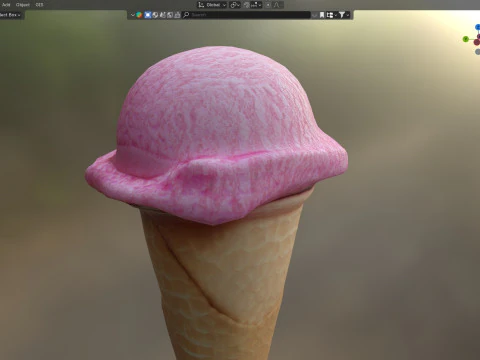Open the Add menu
Image resolution: width=480 pixels, height=360 pixels.
[6, 5]
